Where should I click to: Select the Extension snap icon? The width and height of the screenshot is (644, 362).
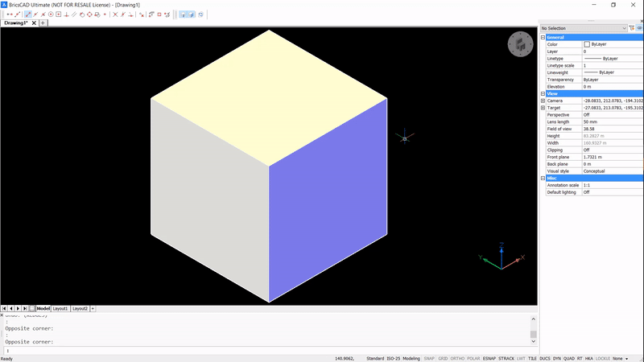130,14
